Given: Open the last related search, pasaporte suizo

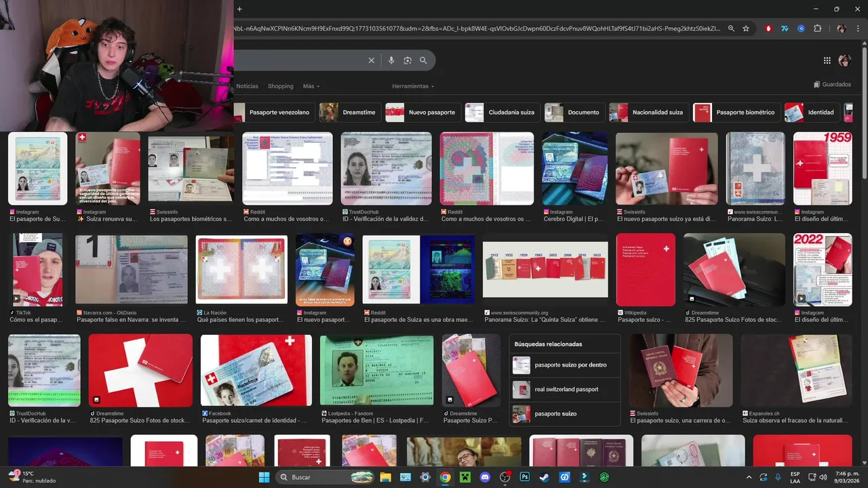Looking at the screenshot, I should tap(564, 414).
